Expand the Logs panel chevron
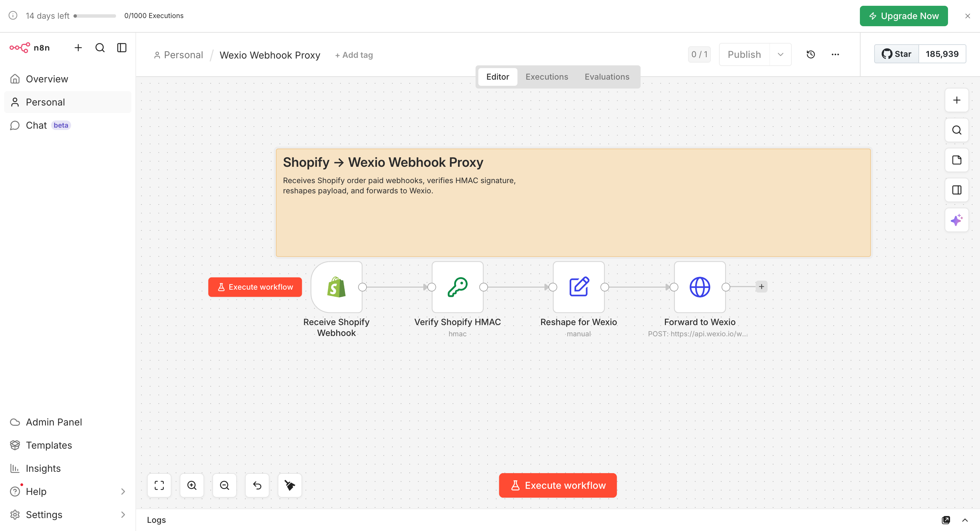 (x=965, y=520)
